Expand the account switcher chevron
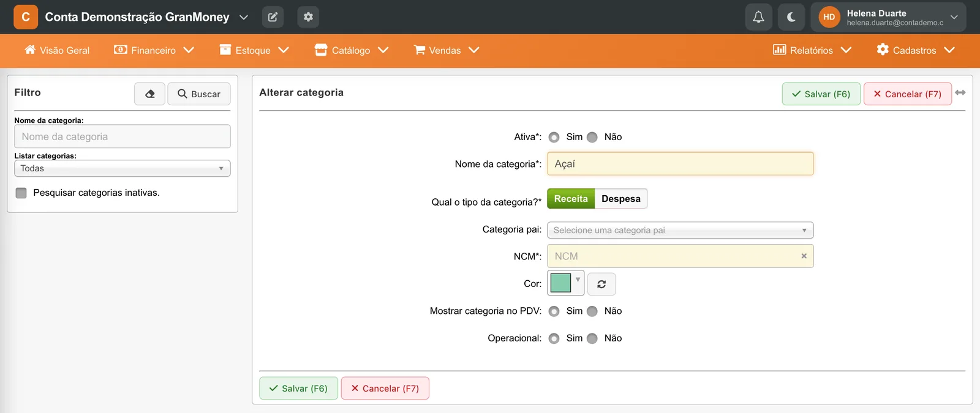The height and width of the screenshot is (413, 980). 244,17
